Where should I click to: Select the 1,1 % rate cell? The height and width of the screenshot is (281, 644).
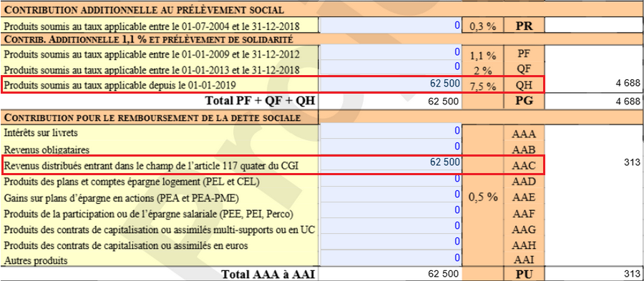(483, 55)
